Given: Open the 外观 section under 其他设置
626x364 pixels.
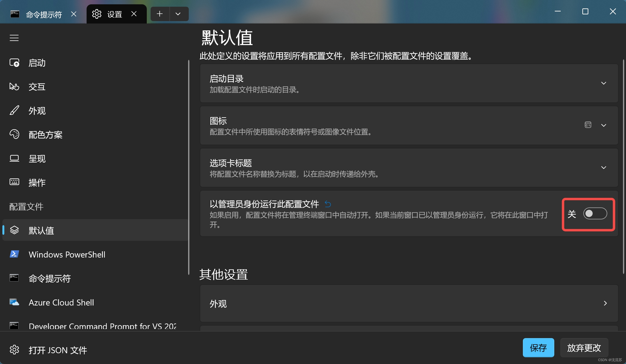Looking at the screenshot, I should (x=409, y=303).
